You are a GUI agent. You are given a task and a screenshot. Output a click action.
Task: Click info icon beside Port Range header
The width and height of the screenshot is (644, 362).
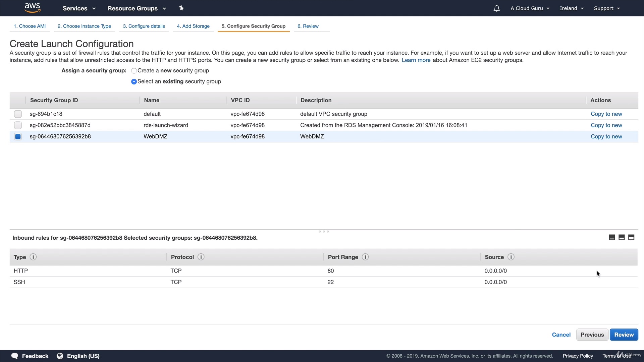tap(365, 257)
